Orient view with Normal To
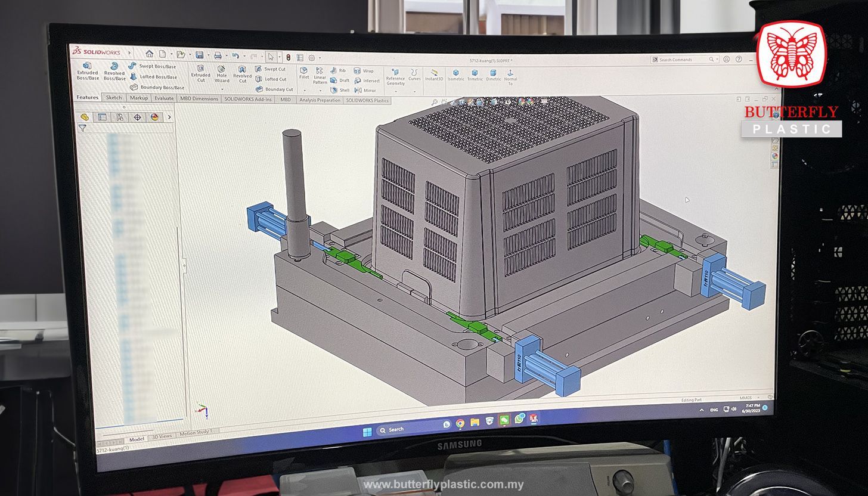 point(511,77)
